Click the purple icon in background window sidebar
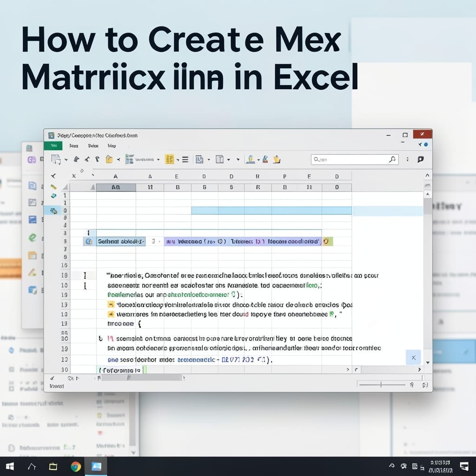The image size is (476, 476). 32,160
